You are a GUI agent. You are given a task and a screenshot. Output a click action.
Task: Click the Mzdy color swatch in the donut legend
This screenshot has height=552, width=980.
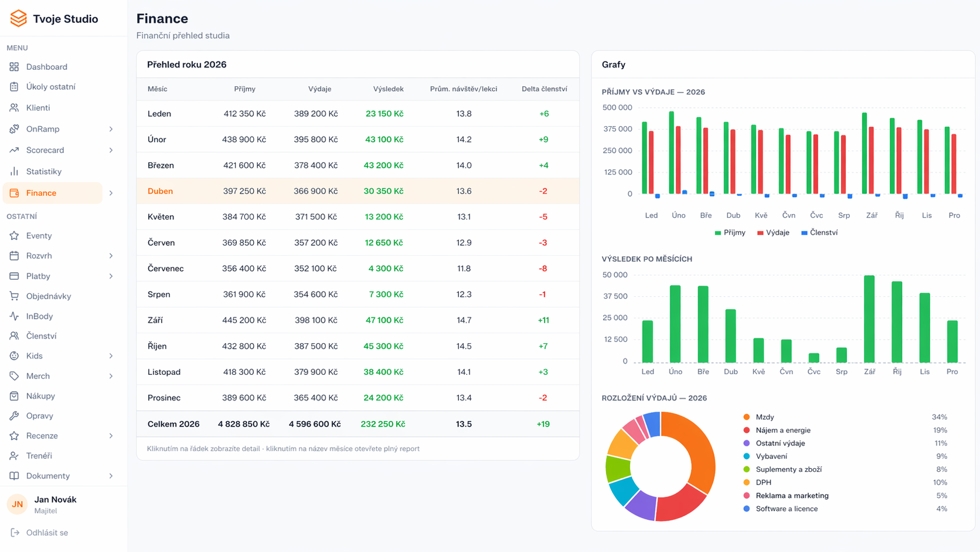(747, 417)
